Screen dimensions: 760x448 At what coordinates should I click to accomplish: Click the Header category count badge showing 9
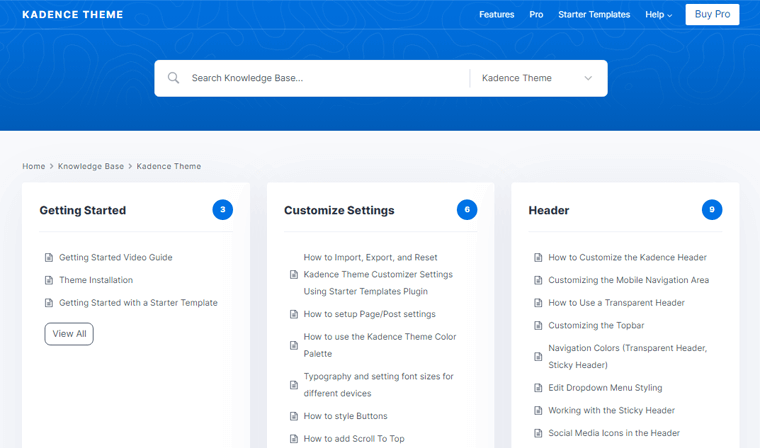(x=711, y=210)
